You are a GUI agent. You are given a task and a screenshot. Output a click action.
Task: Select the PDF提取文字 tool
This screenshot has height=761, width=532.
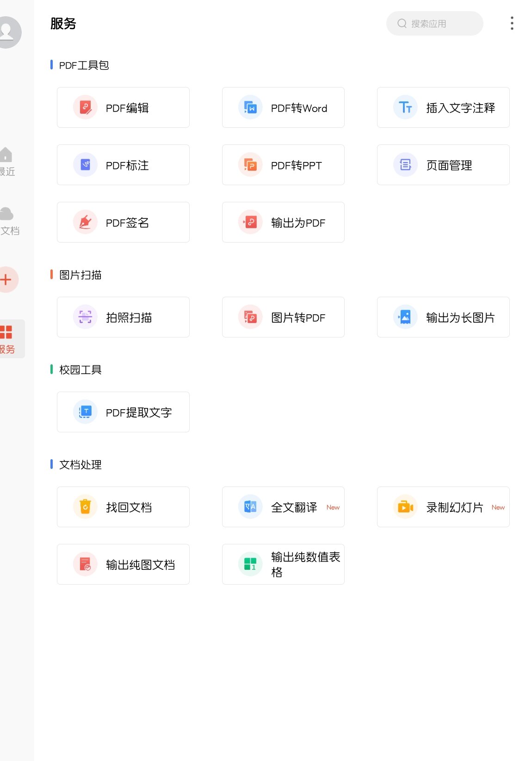tap(123, 412)
